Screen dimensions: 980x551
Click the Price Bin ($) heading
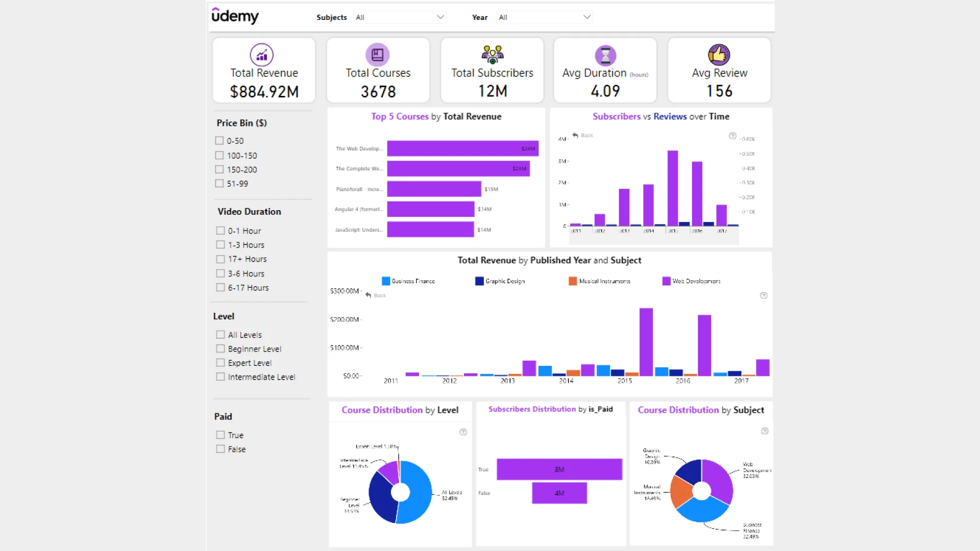coord(241,123)
